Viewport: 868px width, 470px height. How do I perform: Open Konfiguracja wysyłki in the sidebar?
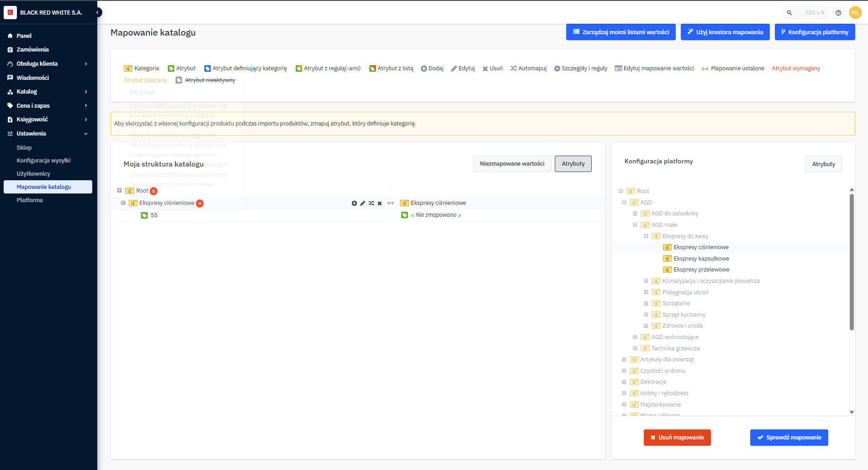(44, 161)
